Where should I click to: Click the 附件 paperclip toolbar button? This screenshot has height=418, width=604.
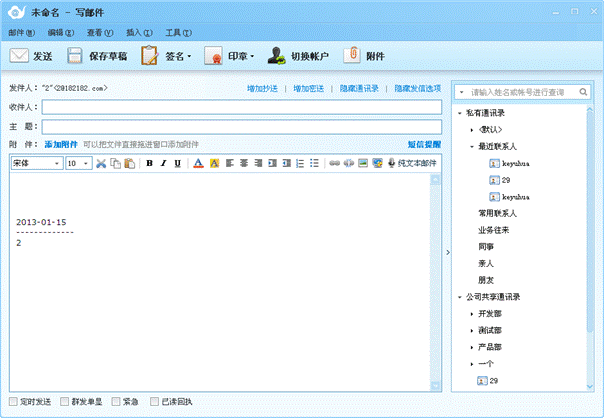(365, 56)
